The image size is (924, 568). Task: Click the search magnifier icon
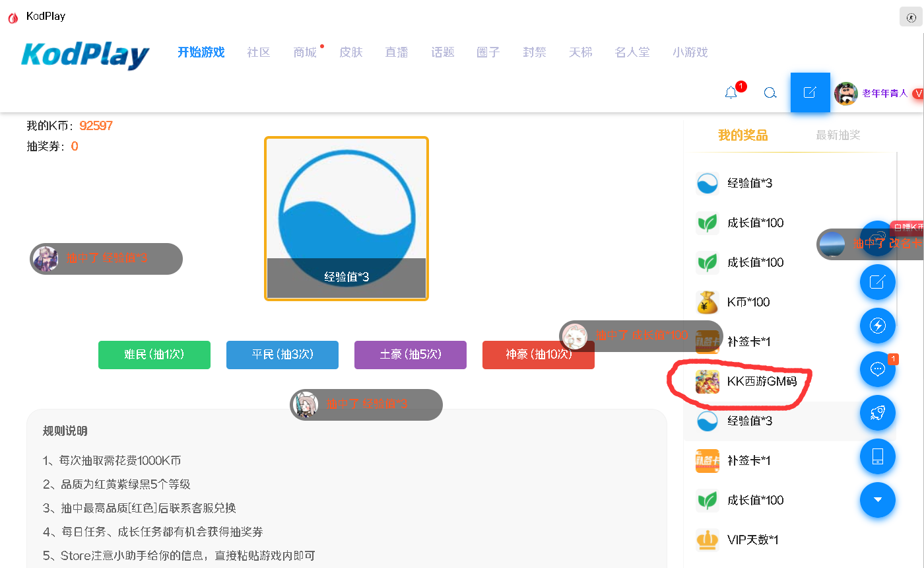coord(770,93)
